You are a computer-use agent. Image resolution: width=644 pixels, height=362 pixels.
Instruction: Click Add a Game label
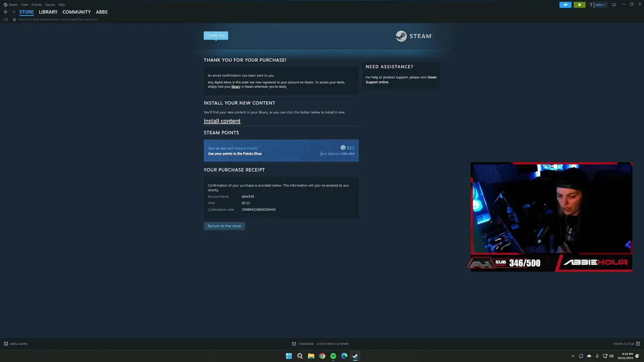(19, 344)
